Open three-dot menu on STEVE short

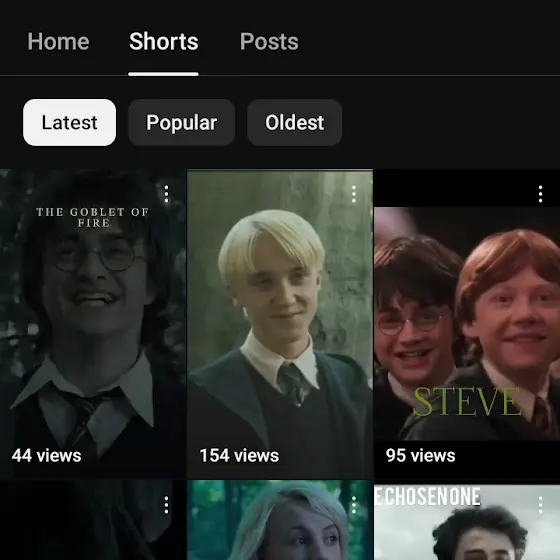(540, 194)
